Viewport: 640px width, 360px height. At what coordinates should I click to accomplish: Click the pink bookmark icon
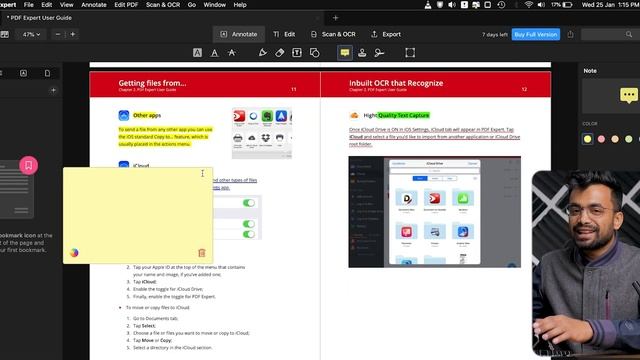coord(29,165)
